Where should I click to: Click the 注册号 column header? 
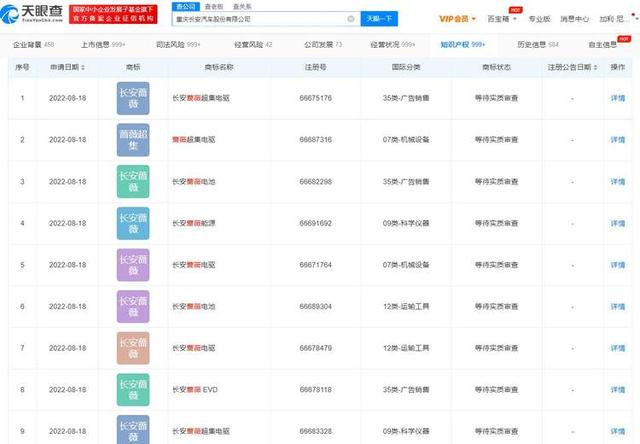point(316,67)
